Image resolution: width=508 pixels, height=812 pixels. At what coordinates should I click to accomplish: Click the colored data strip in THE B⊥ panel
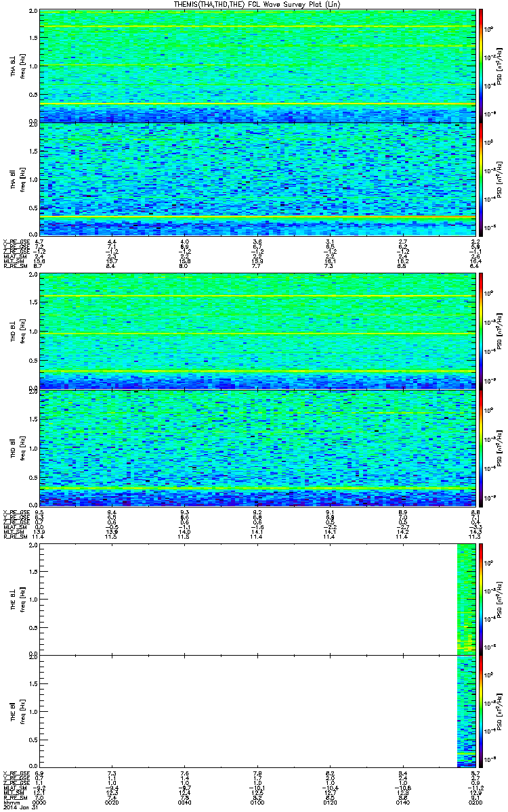coord(465,599)
